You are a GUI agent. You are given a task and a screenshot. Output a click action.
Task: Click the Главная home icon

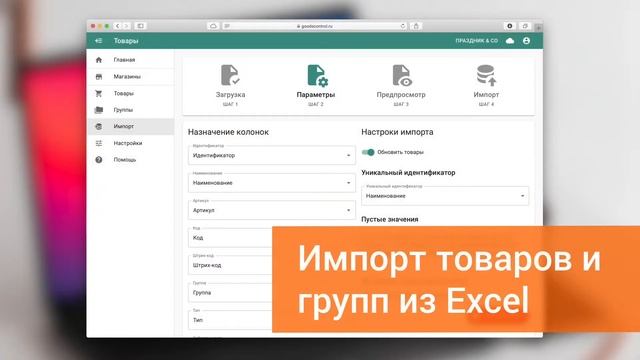click(99, 60)
